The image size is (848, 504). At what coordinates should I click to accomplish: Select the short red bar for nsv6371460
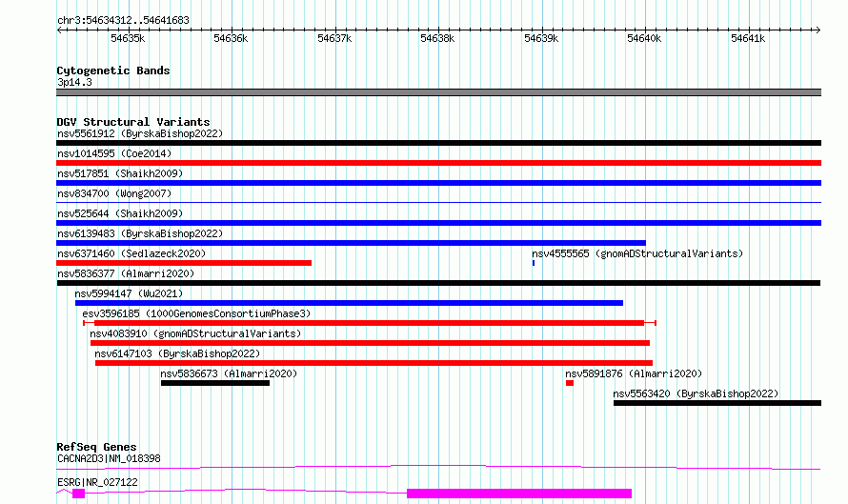pos(184,263)
